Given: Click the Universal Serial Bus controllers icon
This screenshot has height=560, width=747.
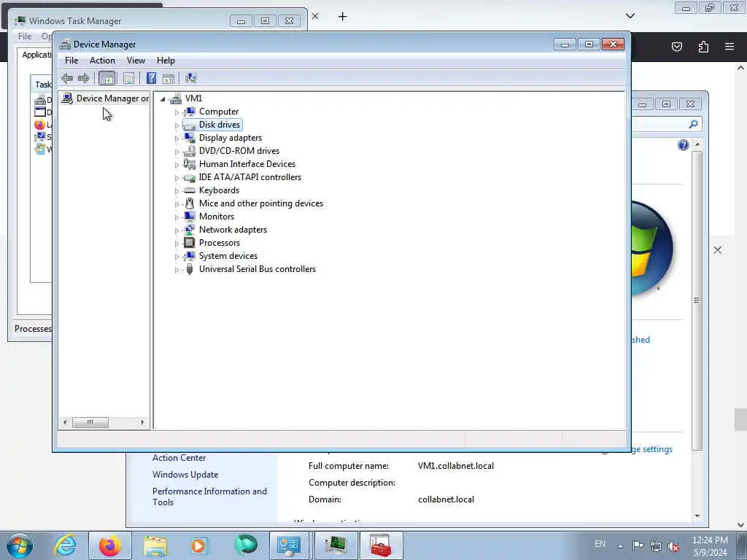Looking at the screenshot, I should click(190, 269).
